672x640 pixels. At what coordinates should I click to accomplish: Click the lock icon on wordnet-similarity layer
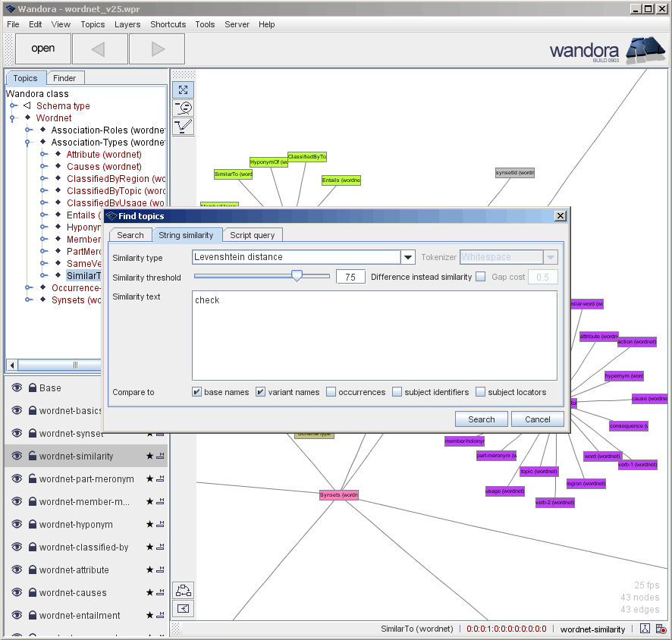coord(31,456)
